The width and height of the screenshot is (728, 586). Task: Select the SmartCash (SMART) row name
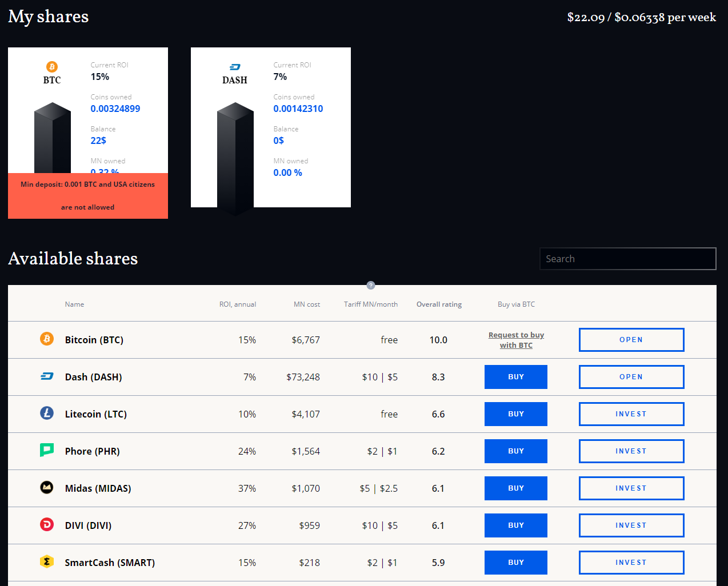[x=110, y=563]
